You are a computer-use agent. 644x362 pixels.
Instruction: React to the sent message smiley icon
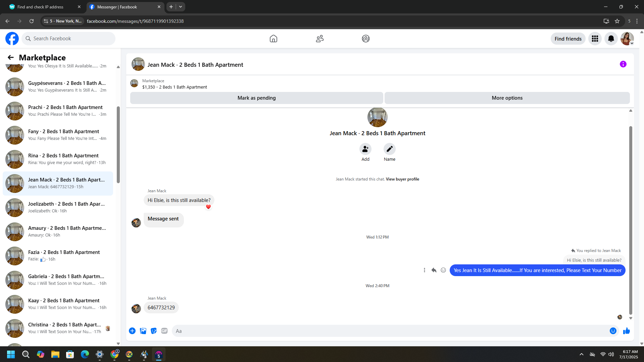[443, 270]
